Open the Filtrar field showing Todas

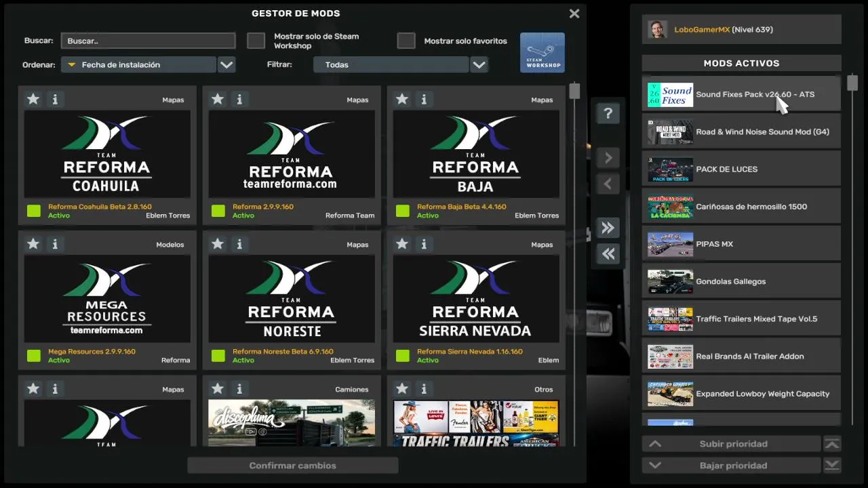[x=391, y=65]
